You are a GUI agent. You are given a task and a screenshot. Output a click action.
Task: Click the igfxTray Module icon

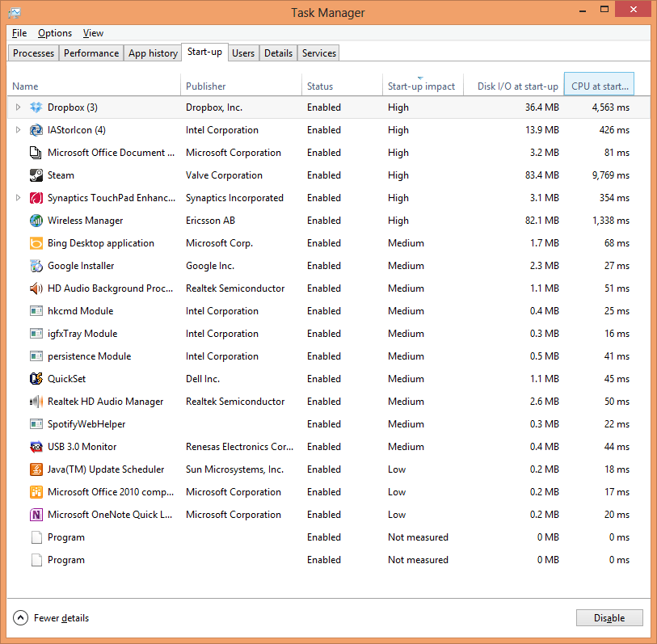(36, 334)
